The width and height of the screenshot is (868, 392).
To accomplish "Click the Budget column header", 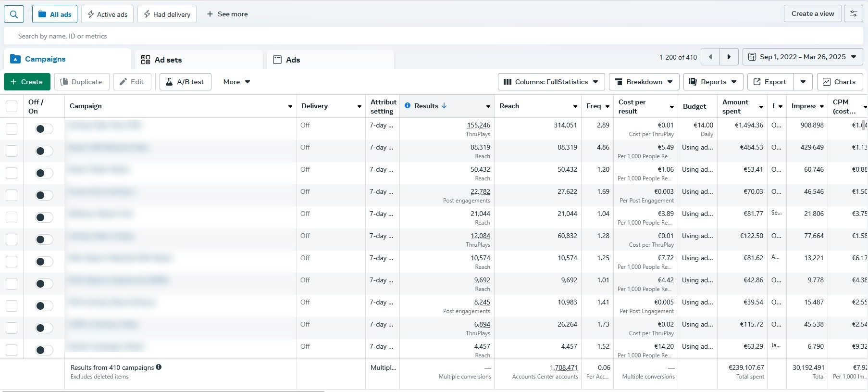I will (x=694, y=106).
